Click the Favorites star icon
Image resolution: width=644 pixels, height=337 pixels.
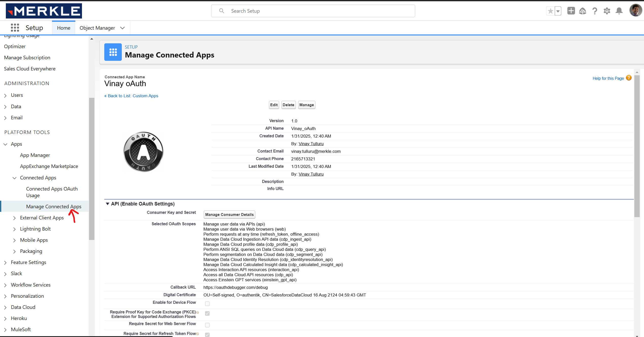(550, 11)
